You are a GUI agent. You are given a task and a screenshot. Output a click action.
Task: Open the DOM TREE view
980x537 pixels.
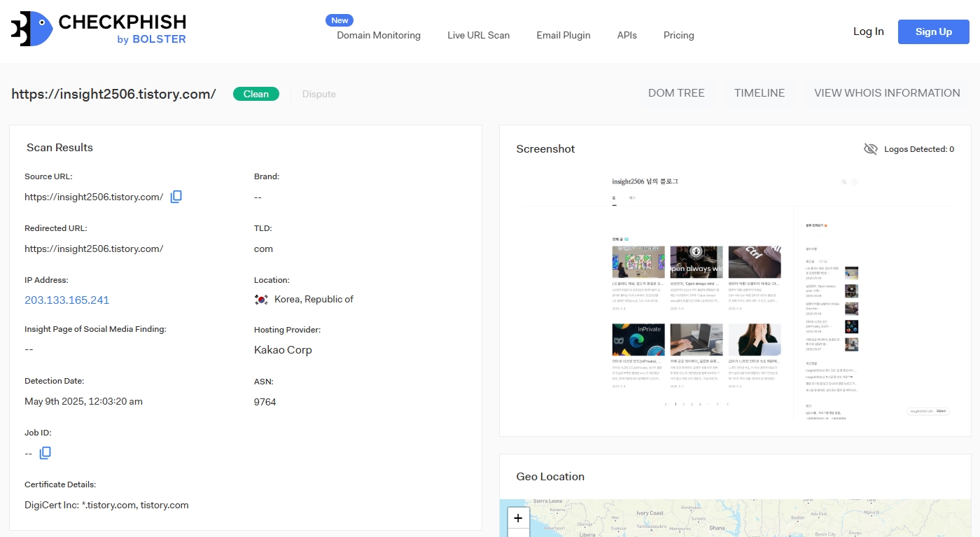tap(676, 93)
